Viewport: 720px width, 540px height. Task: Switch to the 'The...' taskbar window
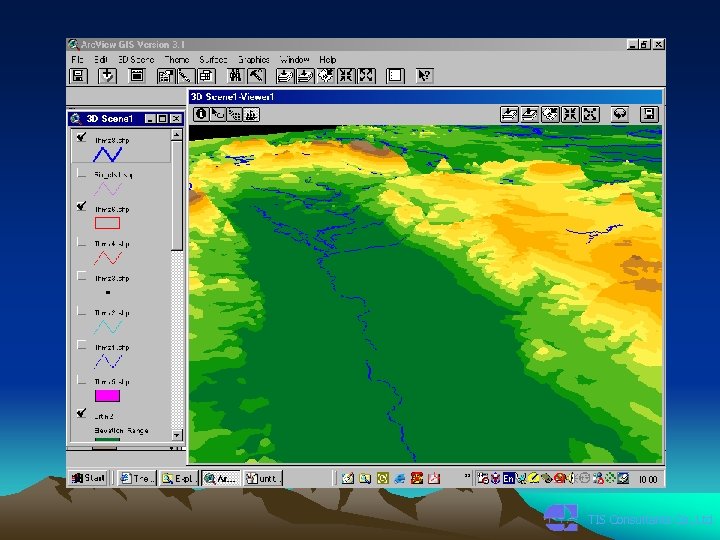click(138, 478)
